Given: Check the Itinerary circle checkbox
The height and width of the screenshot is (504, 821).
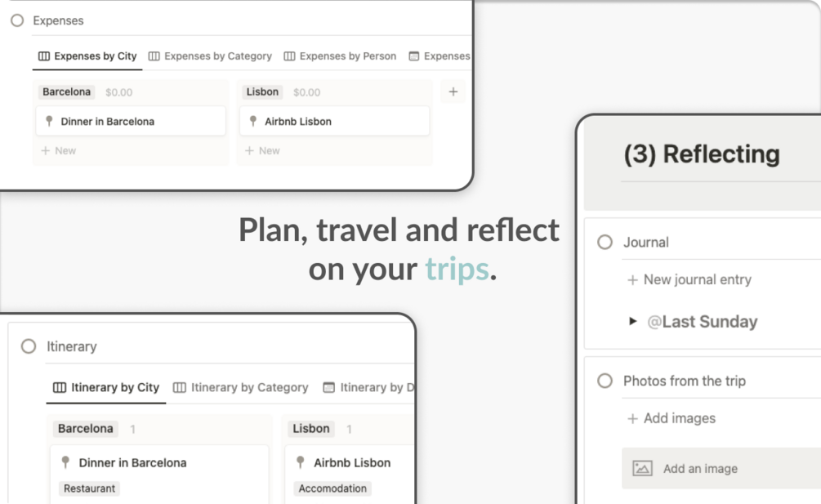Looking at the screenshot, I should pos(29,346).
